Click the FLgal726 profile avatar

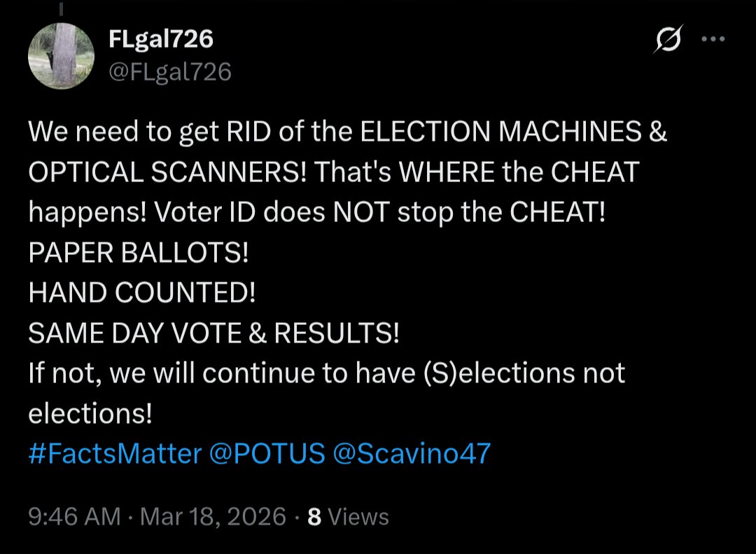tap(62, 55)
